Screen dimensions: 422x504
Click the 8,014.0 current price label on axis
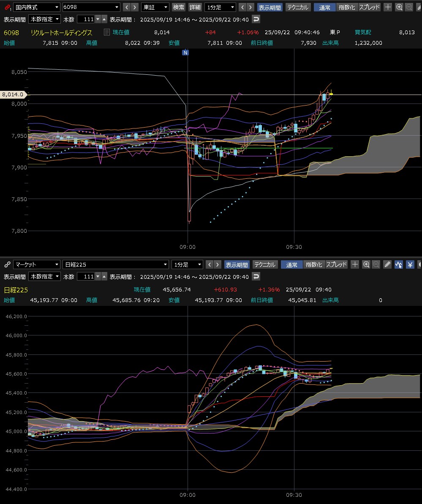14,95
